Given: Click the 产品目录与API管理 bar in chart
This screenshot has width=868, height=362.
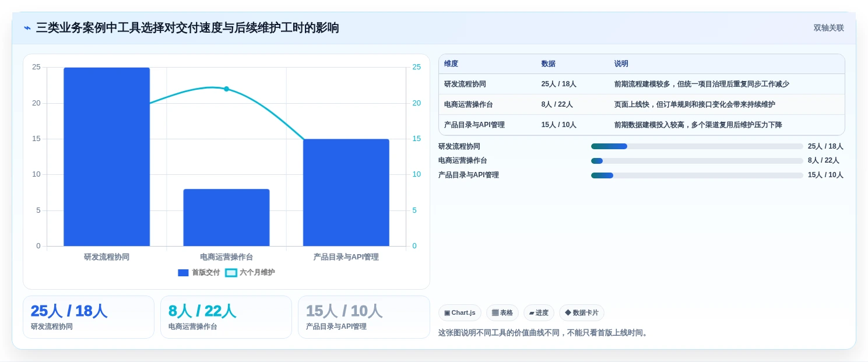Looking at the screenshot, I should (346, 192).
